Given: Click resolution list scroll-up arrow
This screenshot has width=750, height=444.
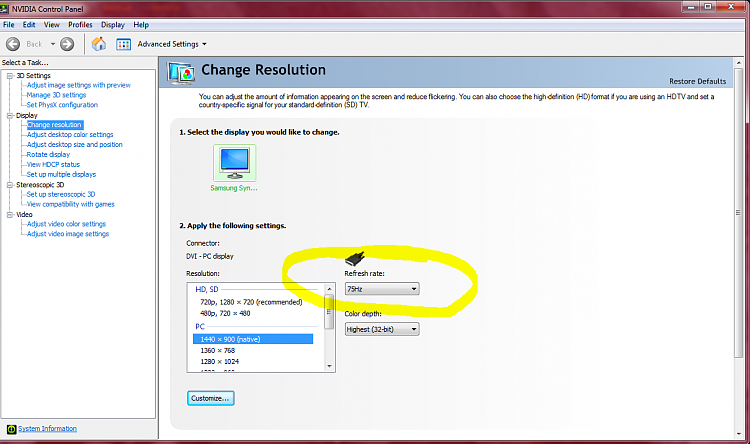Looking at the screenshot, I should click(x=329, y=289).
